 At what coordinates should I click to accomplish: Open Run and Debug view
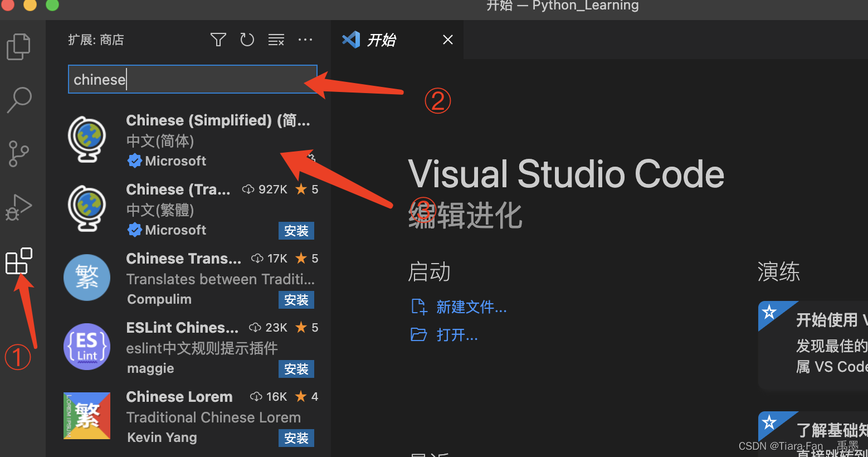point(18,207)
